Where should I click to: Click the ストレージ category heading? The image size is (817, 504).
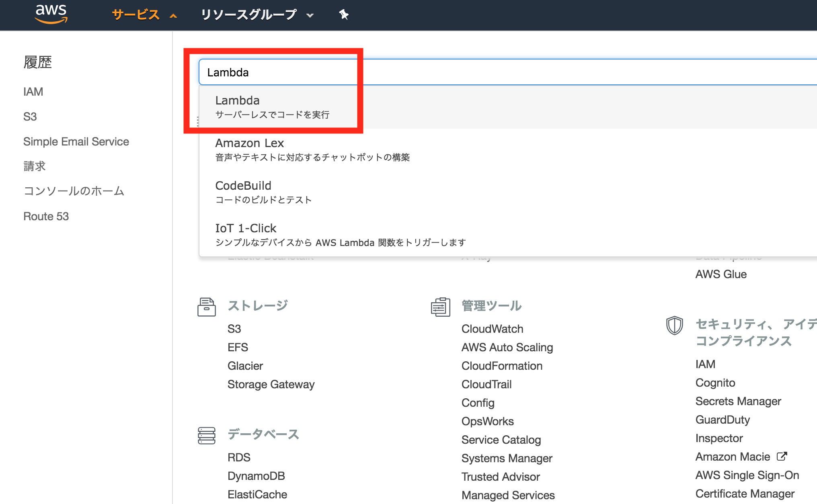pyautogui.click(x=257, y=305)
